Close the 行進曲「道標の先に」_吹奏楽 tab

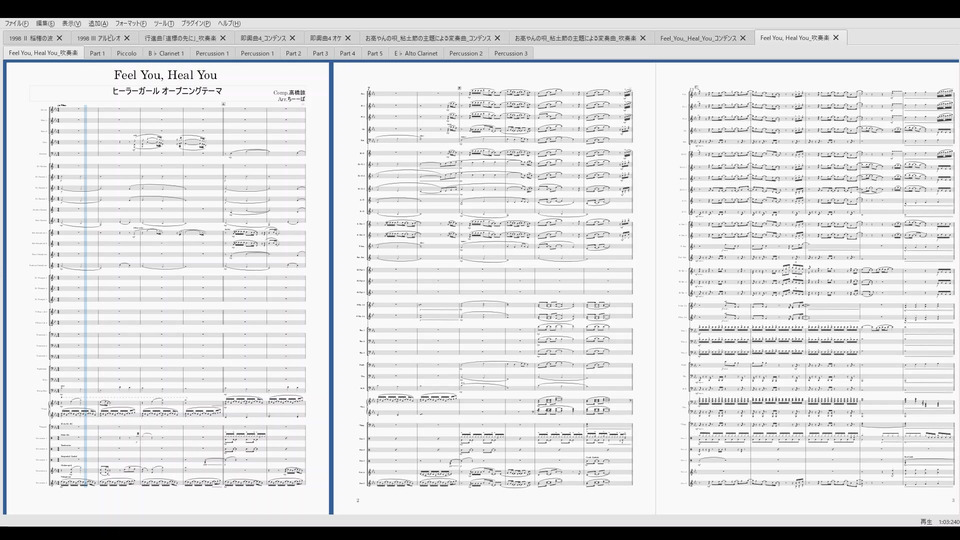[x=223, y=38]
